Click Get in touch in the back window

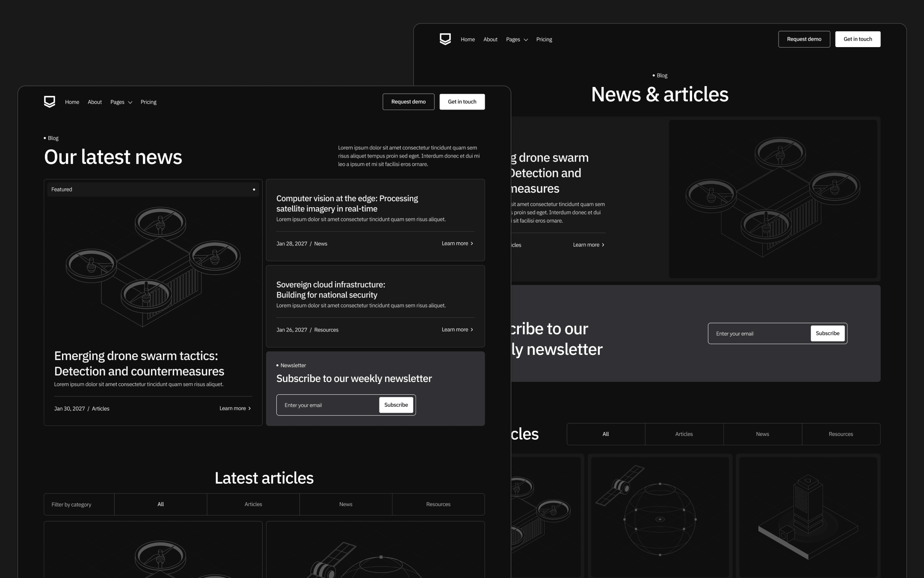[x=858, y=39]
